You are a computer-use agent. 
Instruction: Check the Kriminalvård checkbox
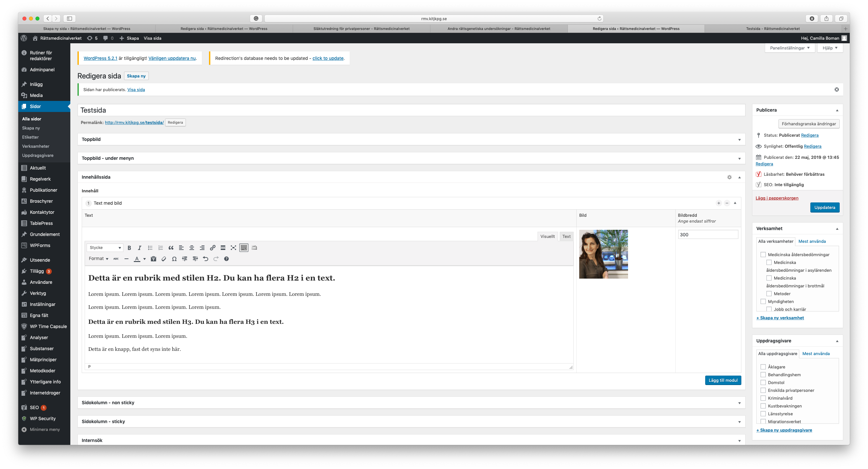click(763, 398)
